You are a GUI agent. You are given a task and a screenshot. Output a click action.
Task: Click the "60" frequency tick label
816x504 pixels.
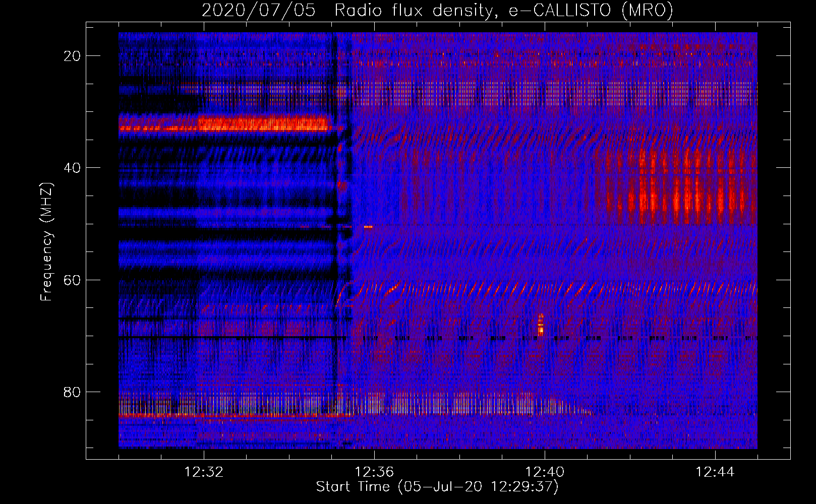tap(72, 280)
